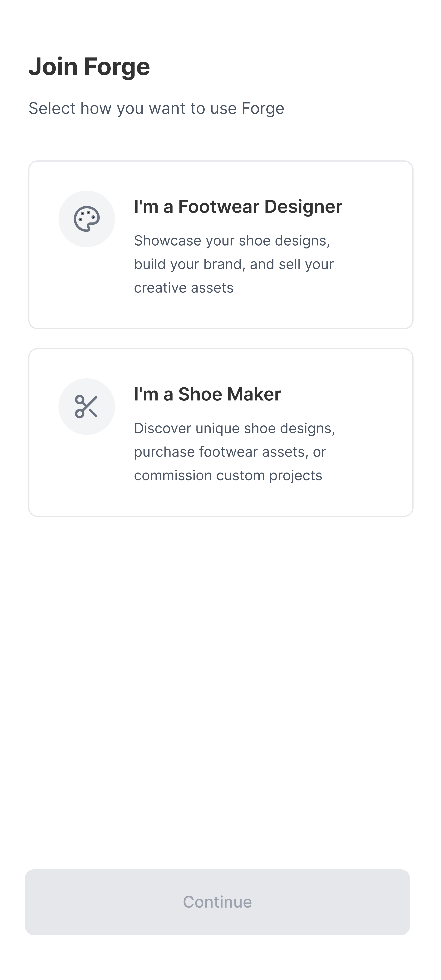Screen dimensions: 441x980
Task: Click the "Discover unique shoe designs" description
Action: coord(234,428)
